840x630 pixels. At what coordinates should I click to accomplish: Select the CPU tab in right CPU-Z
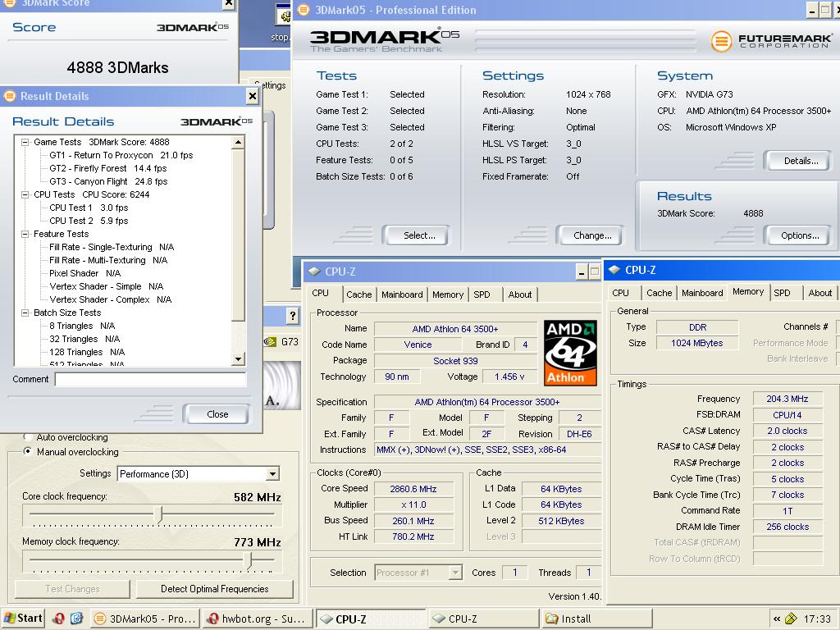(x=620, y=293)
